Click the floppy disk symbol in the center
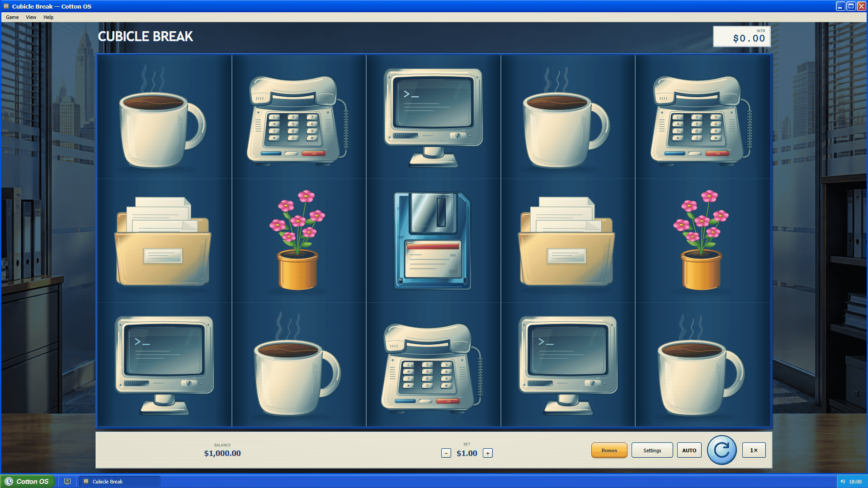Image resolution: width=868 pixels, height=488 pixels. (432, 241)
